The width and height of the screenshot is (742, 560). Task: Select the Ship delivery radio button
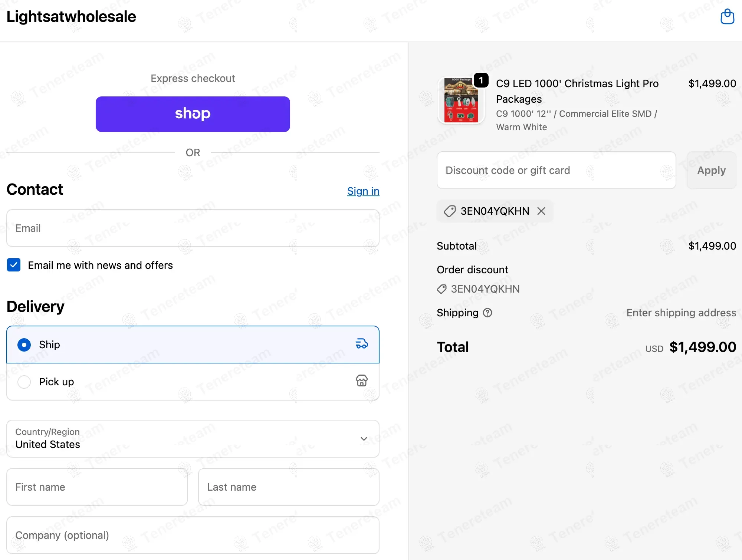tap(24, 345)
